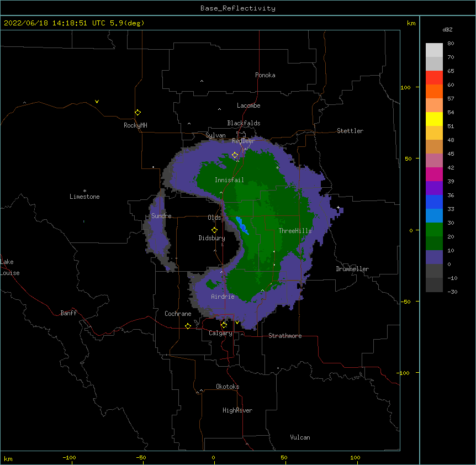The image size is (476, 465).
Task: Select the yellow 51-54 dBZ legend swatch
Action: (x=434, y=119)
